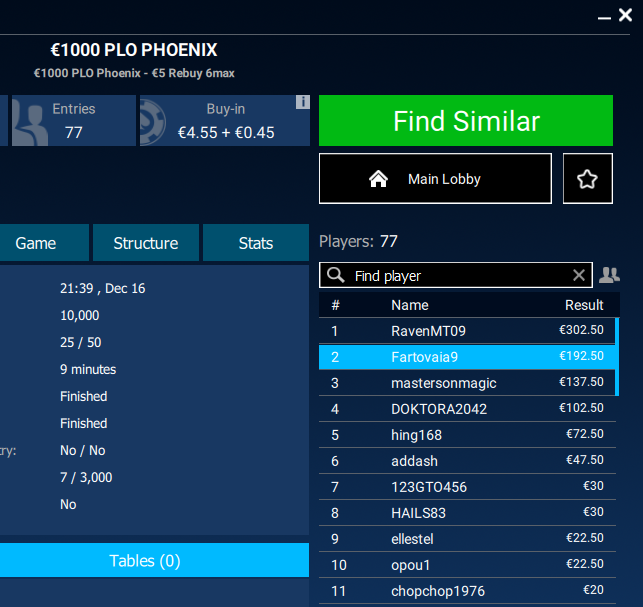Select player hing168
Viewport: 643px width, 607px height.
[x=467, y=435]
